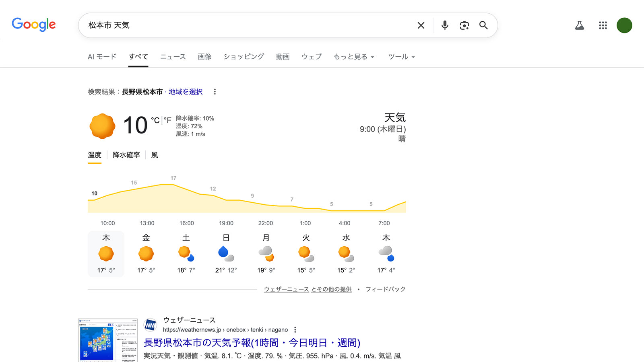Click the magnifying glass search button
Image resolution: width=644 pixels, height=362 pixels.
(483, 25)
